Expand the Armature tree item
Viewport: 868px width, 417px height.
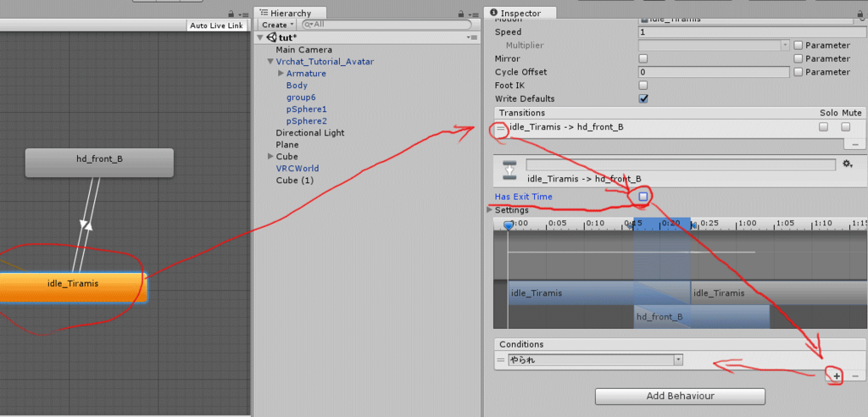click(x=281, y=73)
